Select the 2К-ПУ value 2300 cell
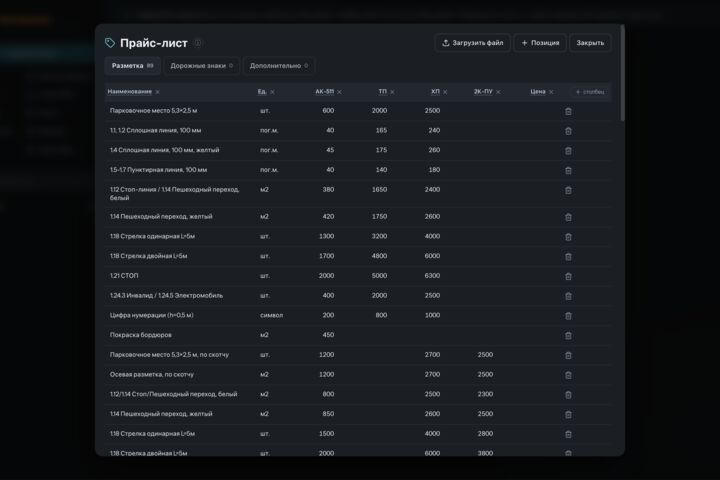720x480 pixels. click(485, 394)
